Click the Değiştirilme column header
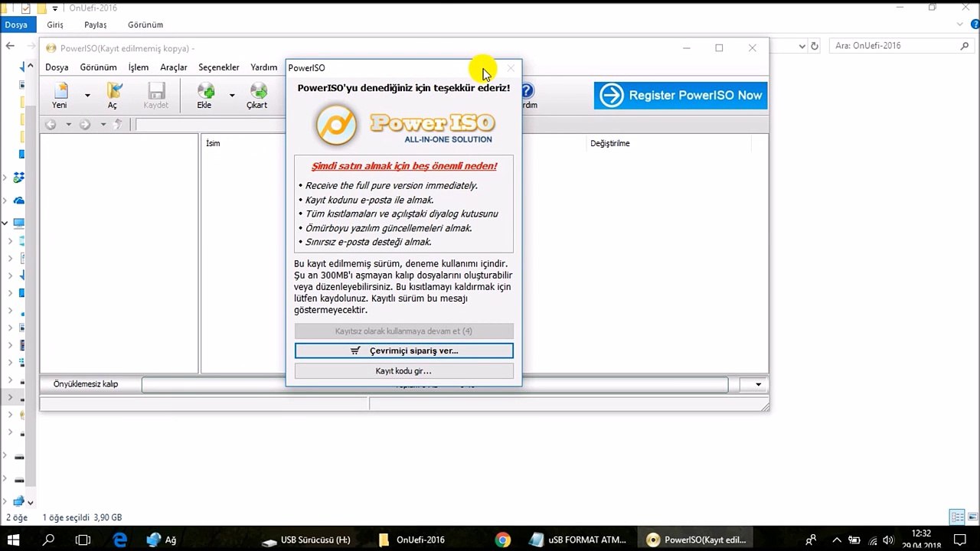The image size is (980, 551). [x=610, y=143]
